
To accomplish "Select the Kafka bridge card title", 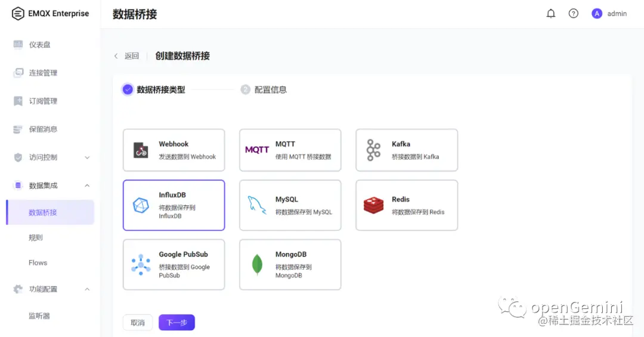I will point(401,144).
